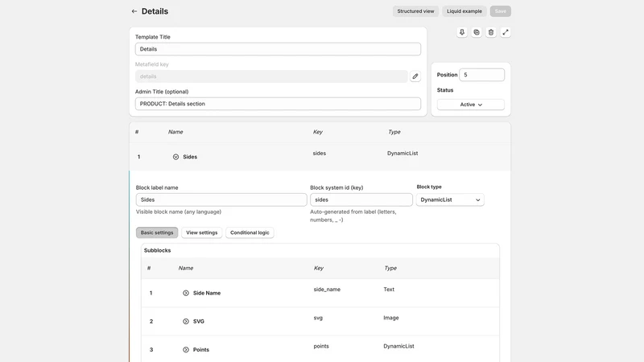The width and height of the screenshot is (644, 362).
Task: Click the expand fullscreen arrows icon
Action: [506, 32]
